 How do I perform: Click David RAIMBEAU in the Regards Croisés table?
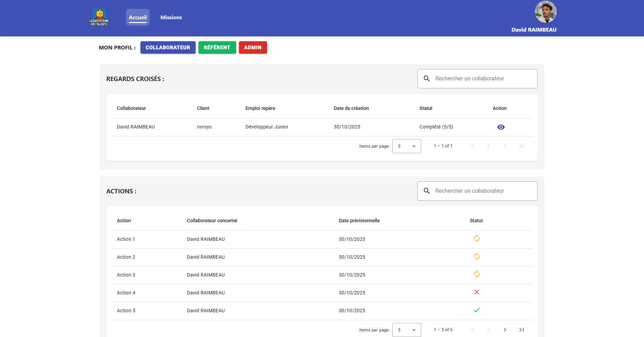[136, 127]
